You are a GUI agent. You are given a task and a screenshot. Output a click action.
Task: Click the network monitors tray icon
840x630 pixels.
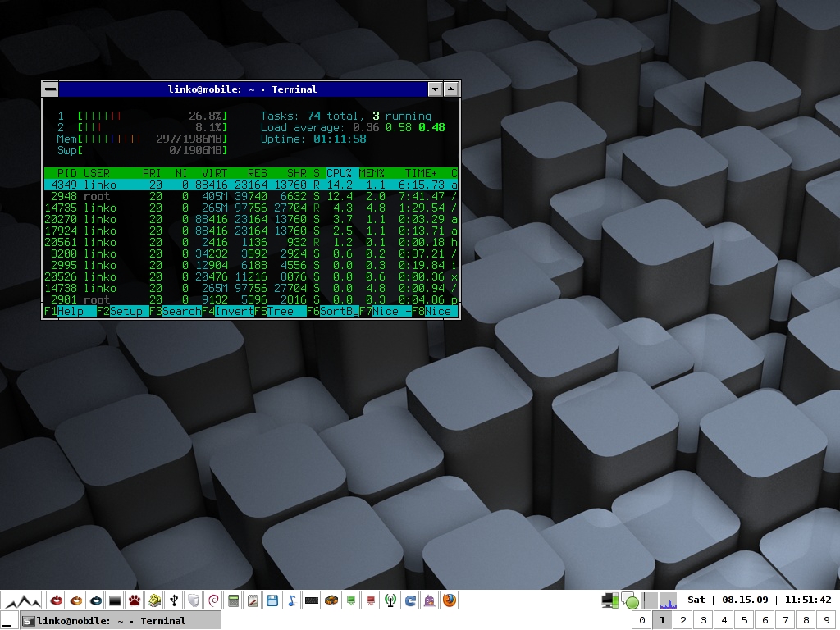pyautogui.click(x=609, y=600)
